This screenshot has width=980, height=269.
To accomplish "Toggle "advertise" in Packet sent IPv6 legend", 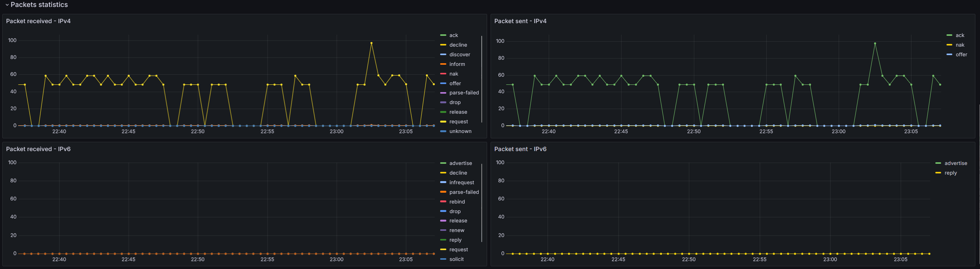I will tap(956, 163).
